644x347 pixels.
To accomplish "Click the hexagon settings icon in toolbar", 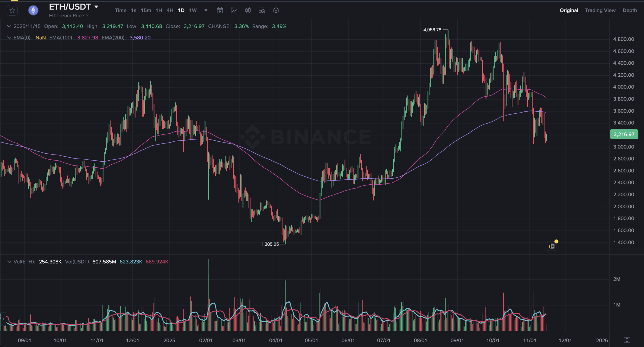I will [276, 11].
